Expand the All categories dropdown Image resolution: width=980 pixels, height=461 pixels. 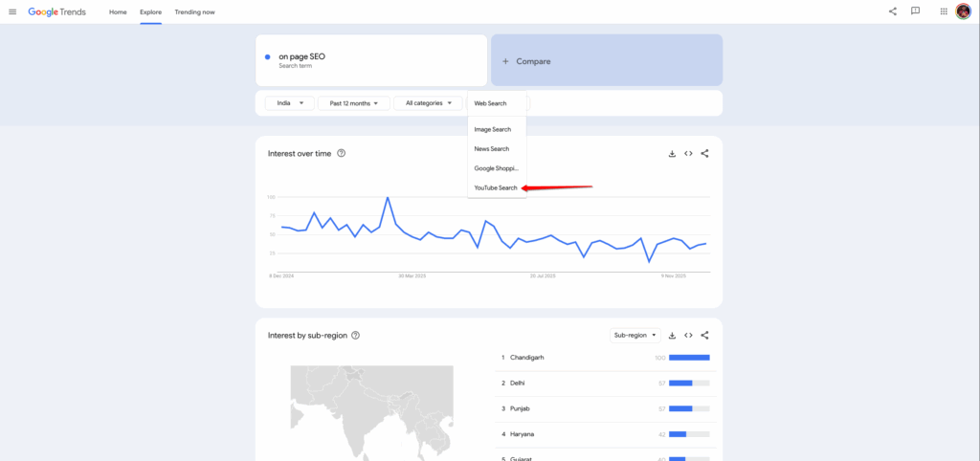(428, 103)
